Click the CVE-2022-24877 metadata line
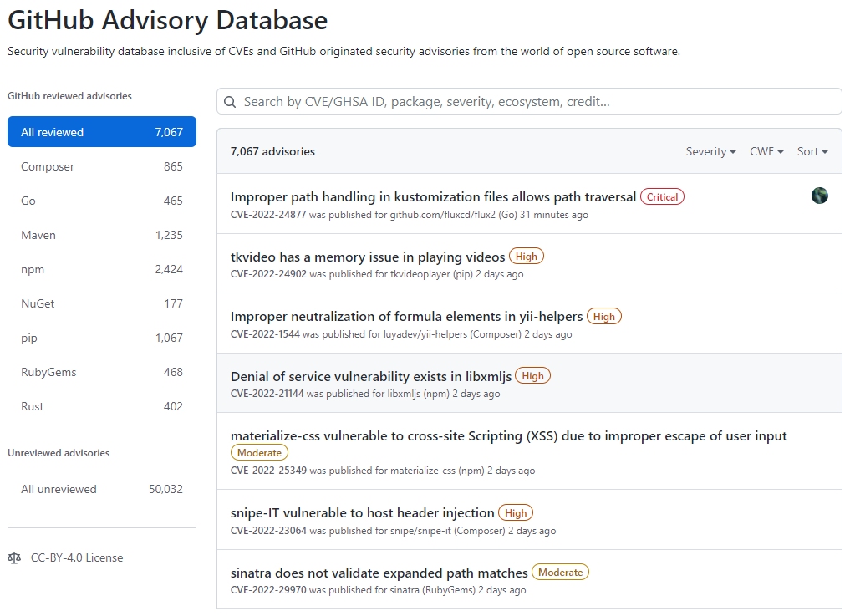This screenshot has height=616, width=850. point(410,215)
